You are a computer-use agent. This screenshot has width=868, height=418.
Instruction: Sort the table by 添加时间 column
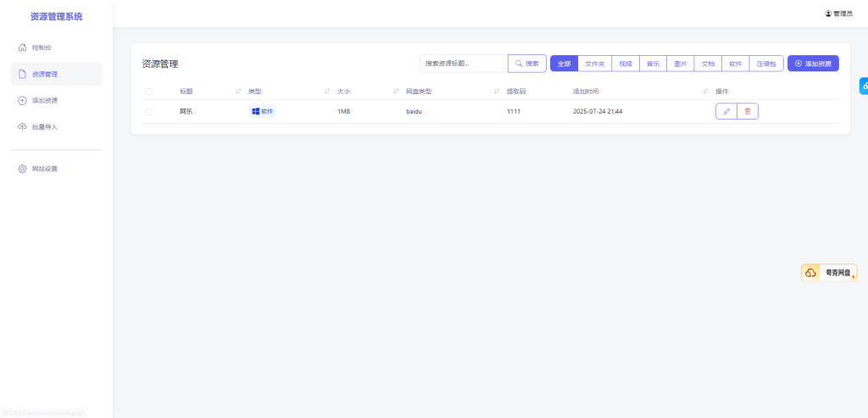pos(705,92)
